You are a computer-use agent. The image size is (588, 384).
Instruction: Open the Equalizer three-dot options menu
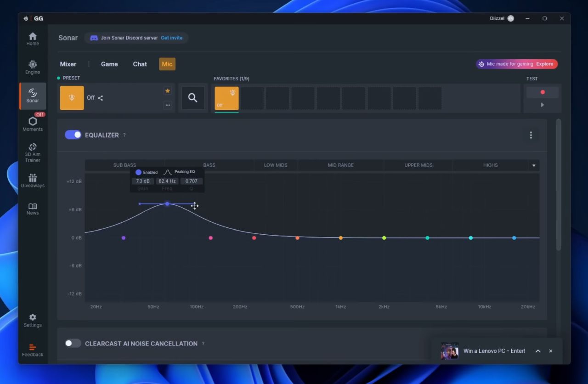pos(531,135)
